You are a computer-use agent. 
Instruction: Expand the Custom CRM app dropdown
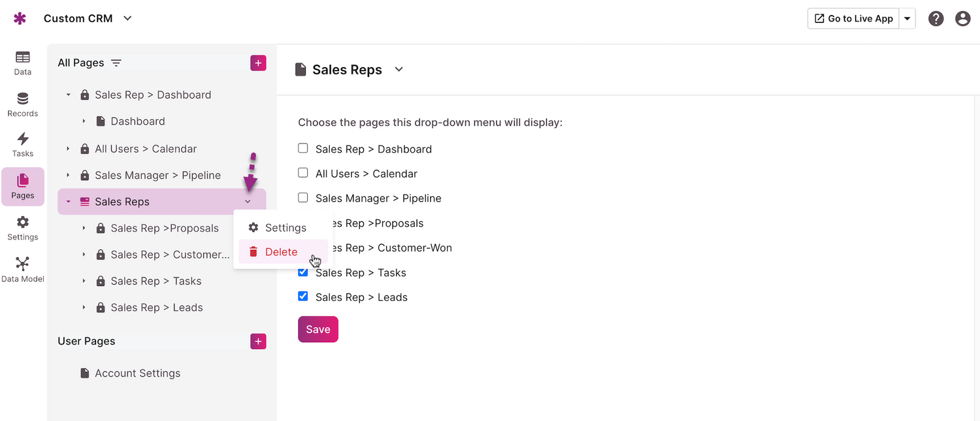[x=127, y=18]
